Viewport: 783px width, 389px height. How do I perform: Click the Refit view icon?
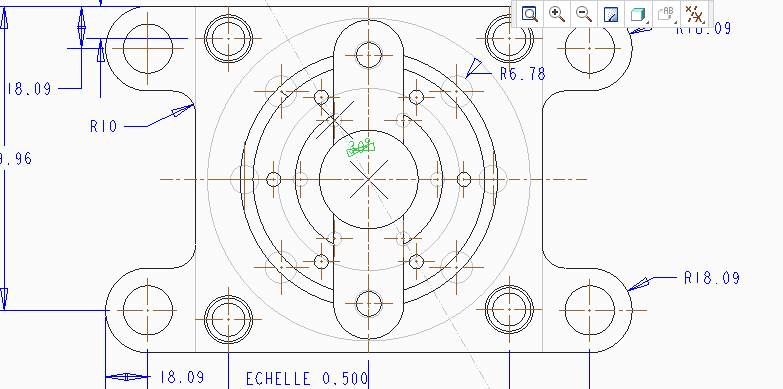(530, 14)
